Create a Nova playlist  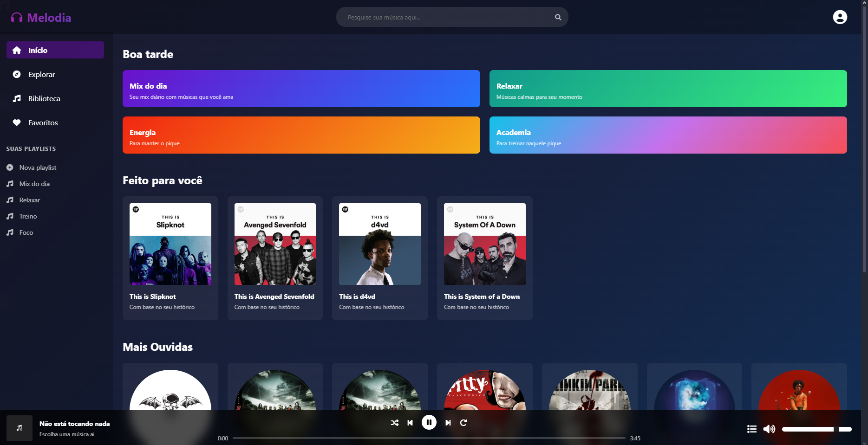pyautogui.click(x=37, y=168)
